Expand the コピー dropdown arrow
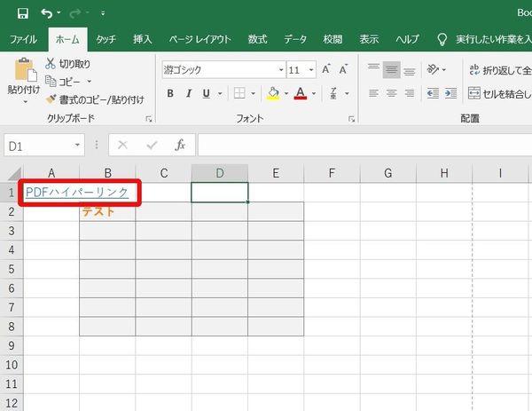The image size is (532, 411). coord(90,82)
